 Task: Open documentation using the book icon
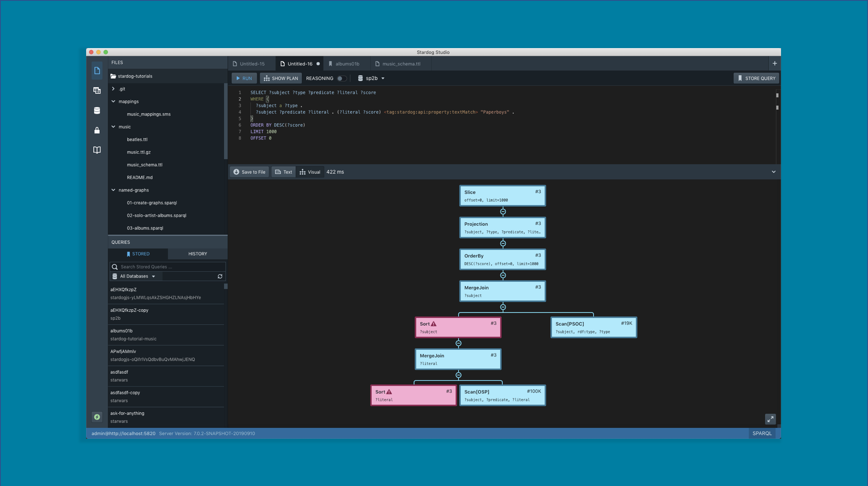(x=97, y=150)
